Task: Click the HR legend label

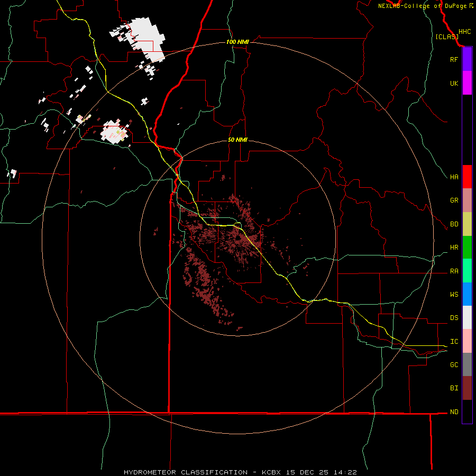Action: pos(454,248)
